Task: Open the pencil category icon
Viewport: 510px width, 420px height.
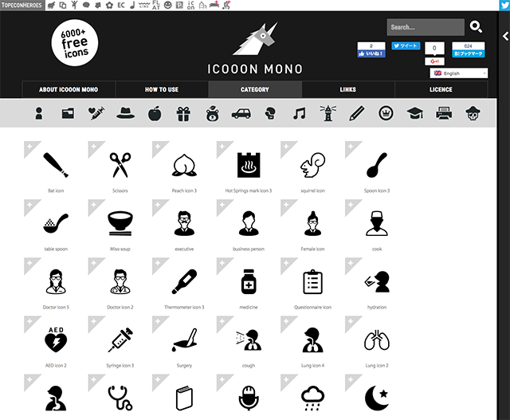Action: (356, 113)
